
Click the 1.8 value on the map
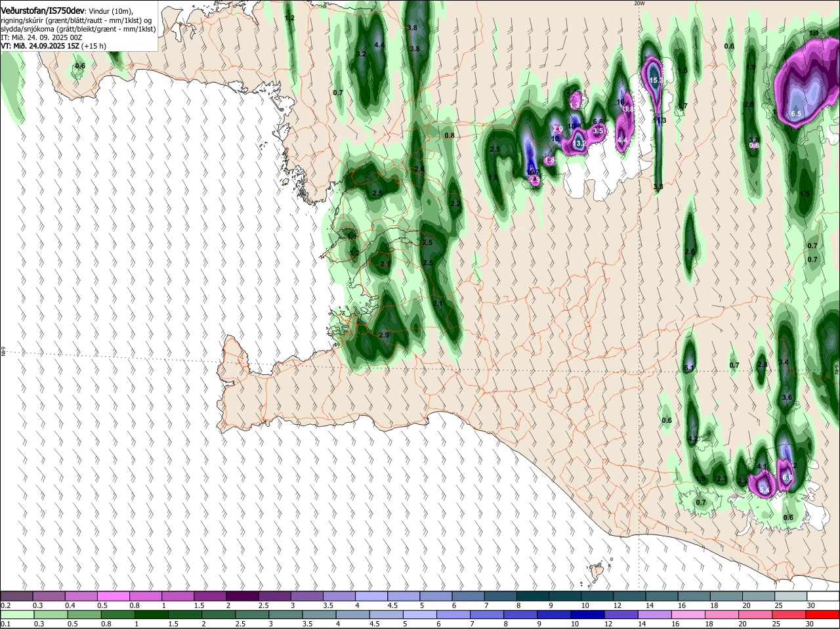pyautogui.click(x=493, y=177)
